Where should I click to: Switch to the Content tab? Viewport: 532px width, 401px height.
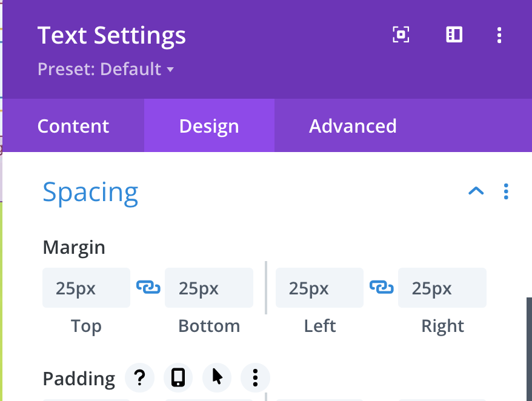pyautogui.click(x=73, y=126)
